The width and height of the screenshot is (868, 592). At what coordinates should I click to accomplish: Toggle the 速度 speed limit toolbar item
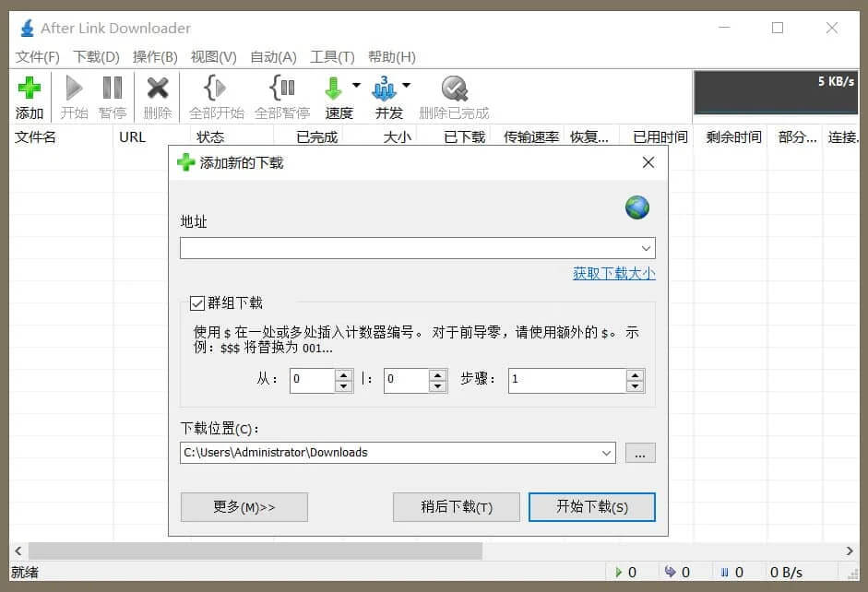tap(334, 89)
